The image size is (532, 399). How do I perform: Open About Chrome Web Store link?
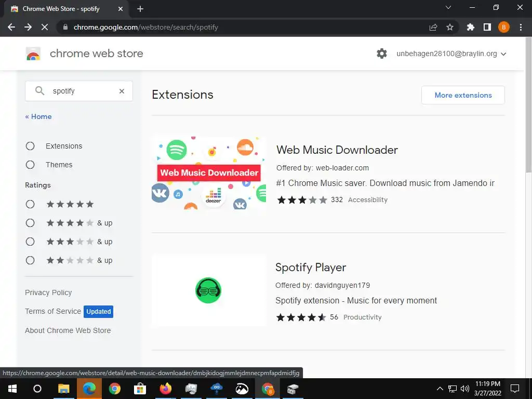tap(68, 330)
